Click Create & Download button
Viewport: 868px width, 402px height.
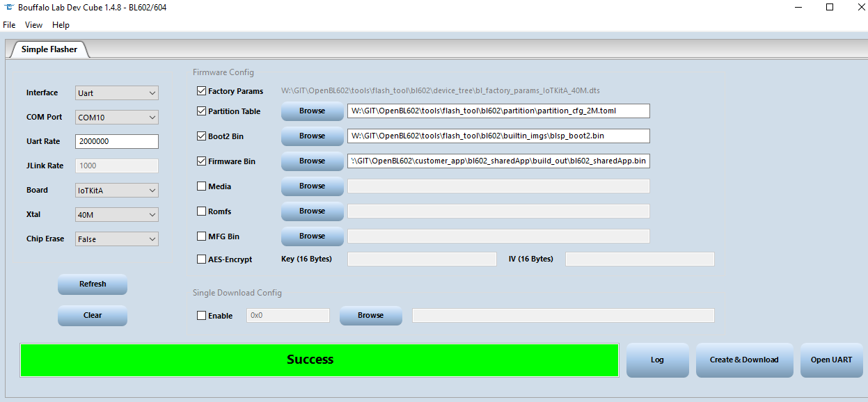[x=744, y=360]
